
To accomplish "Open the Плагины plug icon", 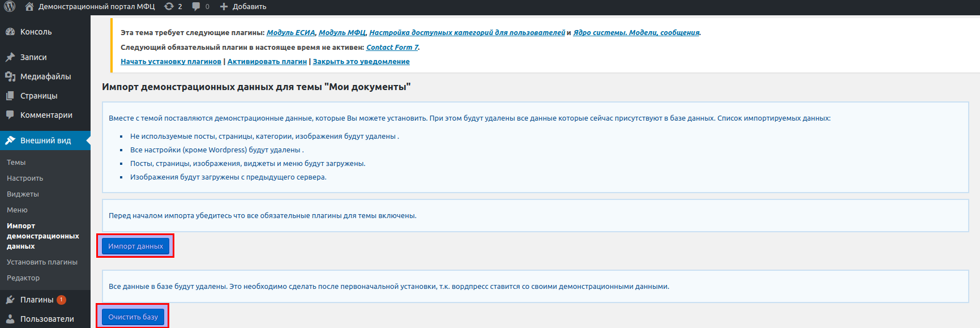I will tap(10, 300).
